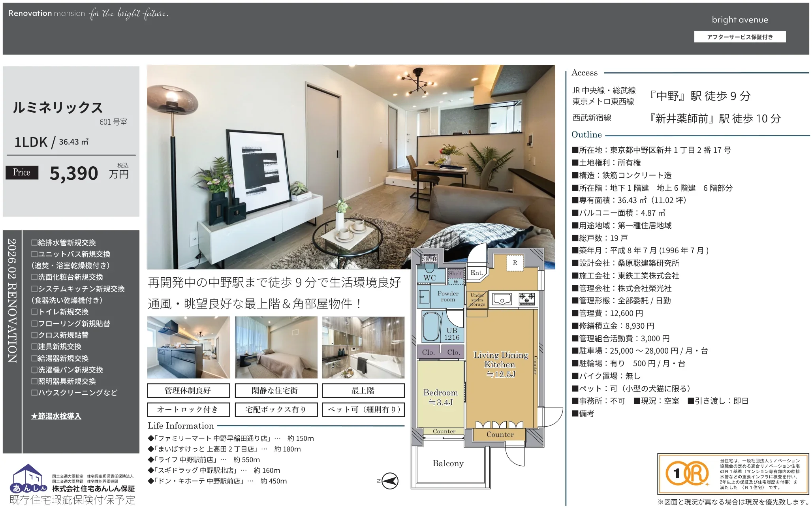Open the bathroom photo thumbnail
This screenshot has width=812, height=508.
(363, 347)
